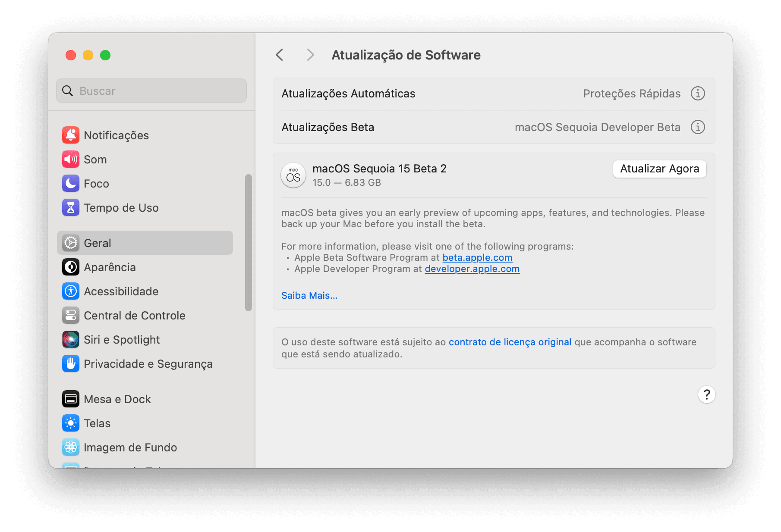Click the Proteções Rápidas value text
This screenshot has width=781, height=532.
tap(632, 94)
